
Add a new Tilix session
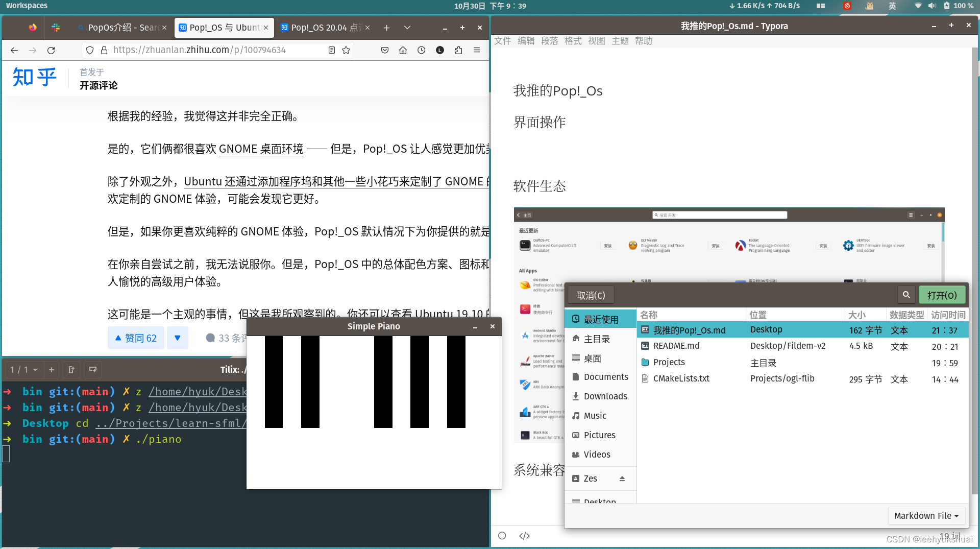[x=52, y=369]
